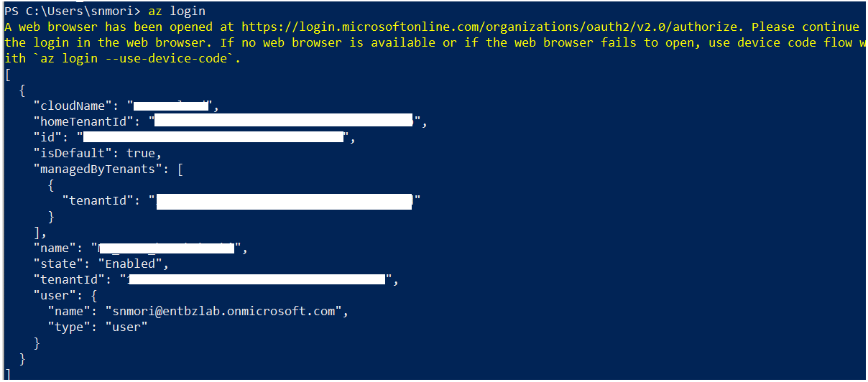
Task: Click the login.microsoftonline.com authorize URL
Action: pyautogui.click(x=496, y=27)
